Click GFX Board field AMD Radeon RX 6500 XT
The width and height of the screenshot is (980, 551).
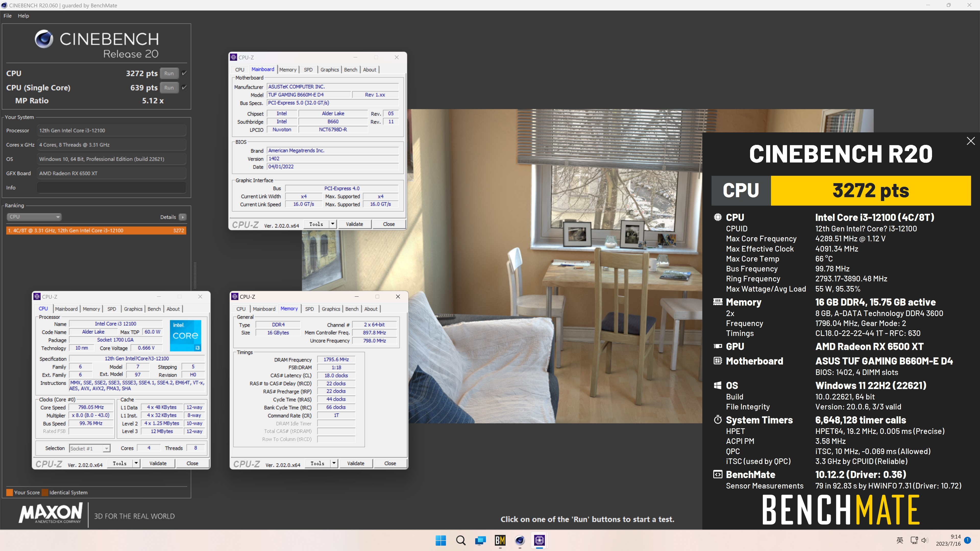tap(112, 173)
